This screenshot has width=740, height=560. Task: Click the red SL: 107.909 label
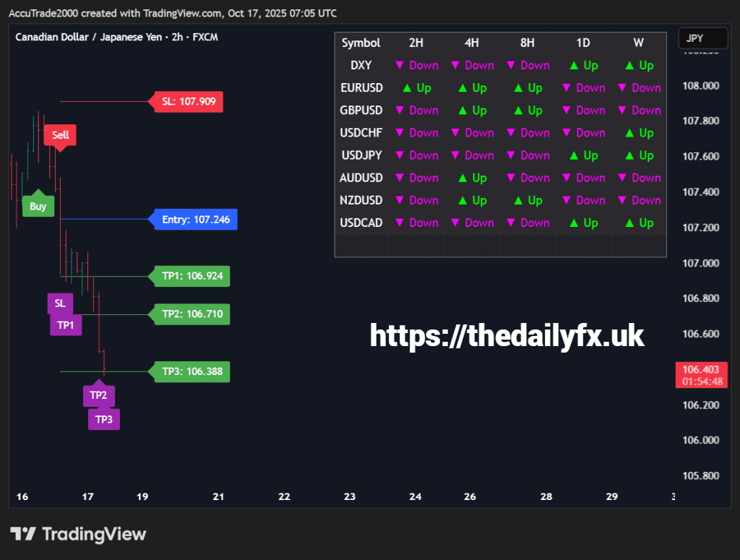189,101
